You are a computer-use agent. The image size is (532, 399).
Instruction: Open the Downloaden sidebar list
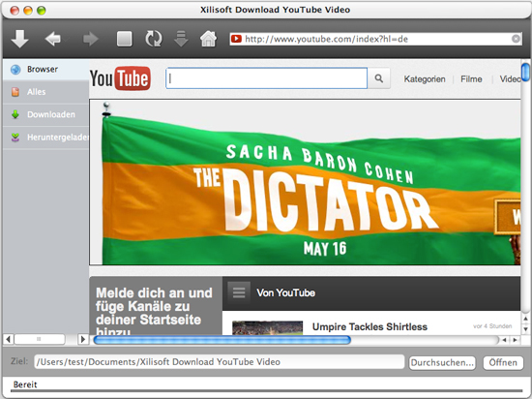point(45,115)
